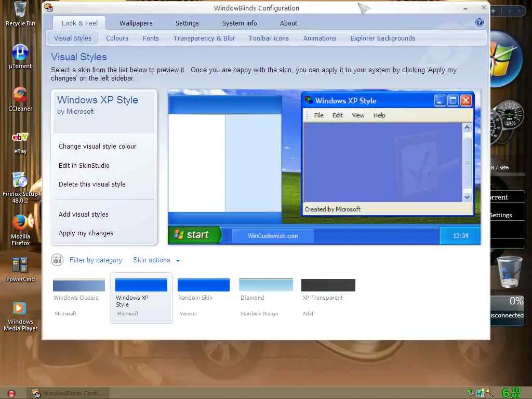This screenshot has width=532, height=399.
Task: Open Filter by category
Action: 96,260
